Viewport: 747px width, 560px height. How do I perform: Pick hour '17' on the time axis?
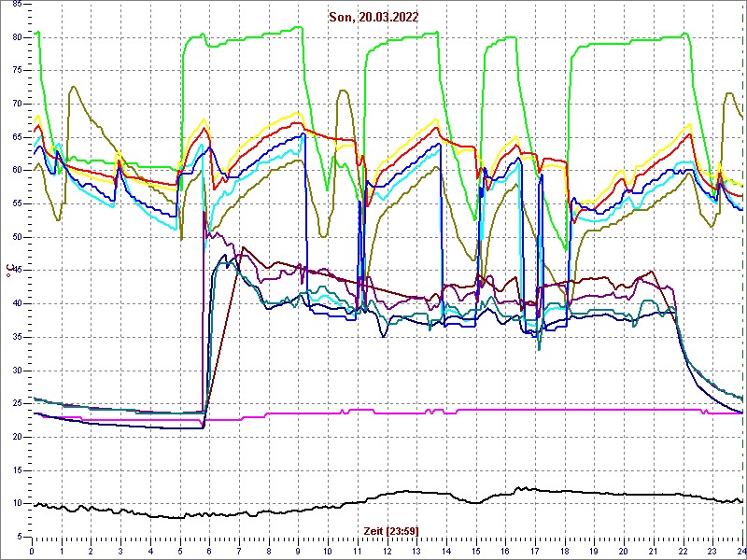(535, 550)
